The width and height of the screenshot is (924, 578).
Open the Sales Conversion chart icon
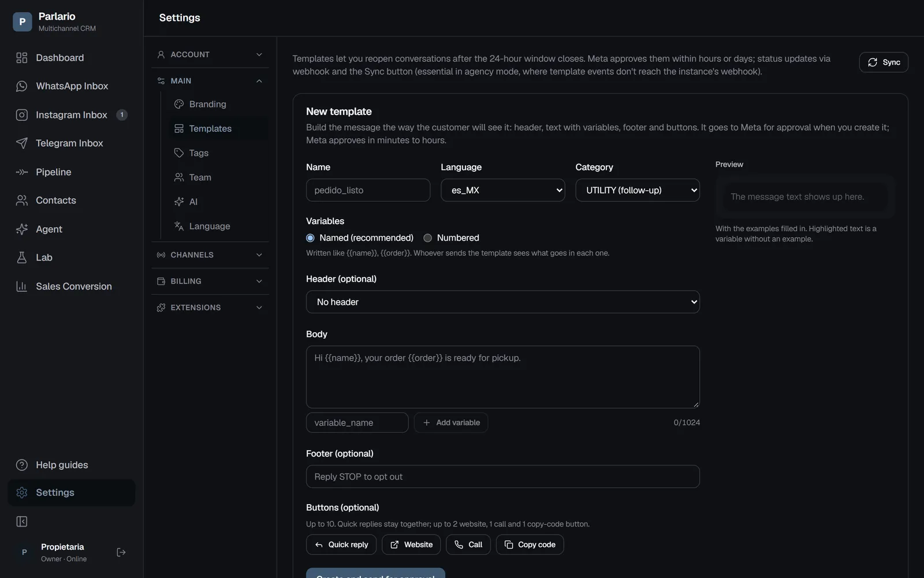(x=21, y=287)
